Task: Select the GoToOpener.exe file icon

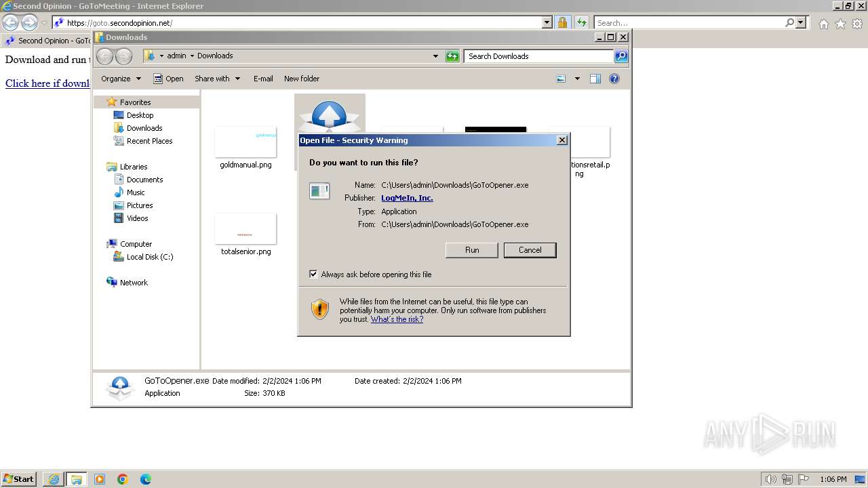Action: 330,115
